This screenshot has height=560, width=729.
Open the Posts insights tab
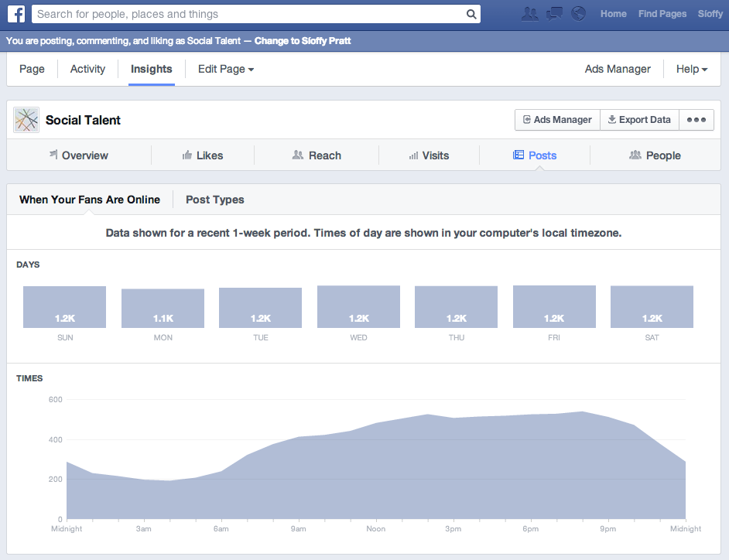(535, 155)
